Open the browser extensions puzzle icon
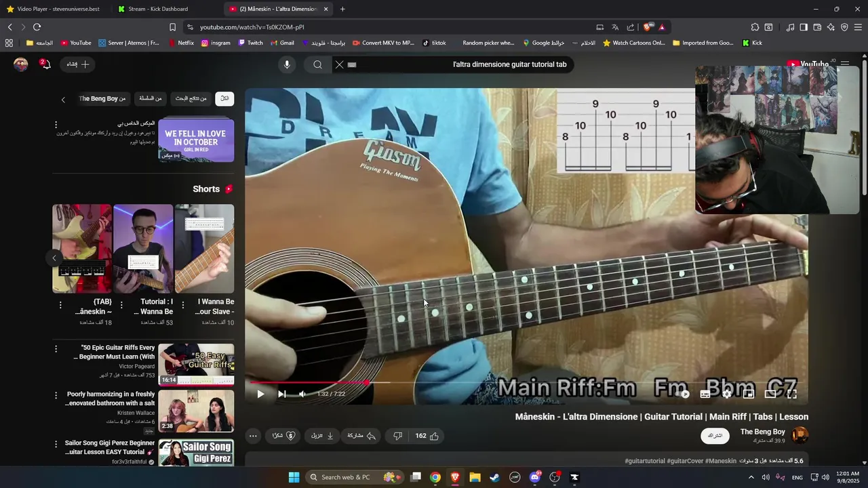Image resolution: width=868 pixels, height=488 pixels. pyautogui.click(x=755, y=27)
